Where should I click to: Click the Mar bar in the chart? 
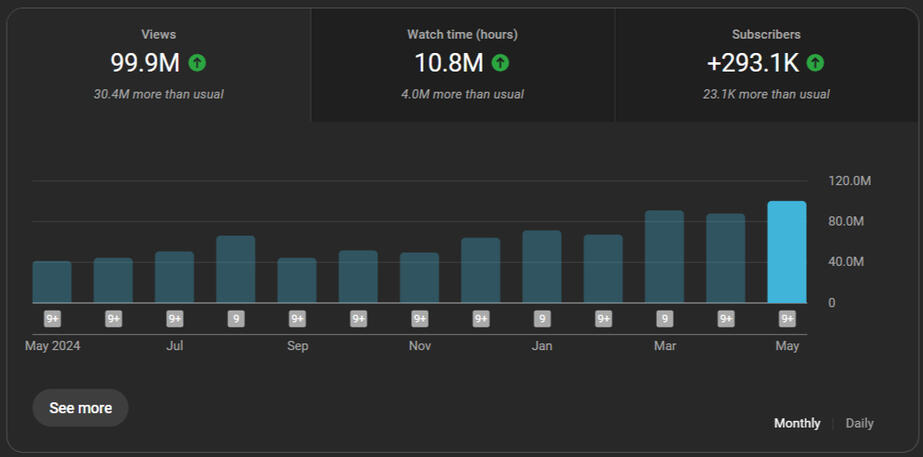click(x=665, y=257)
